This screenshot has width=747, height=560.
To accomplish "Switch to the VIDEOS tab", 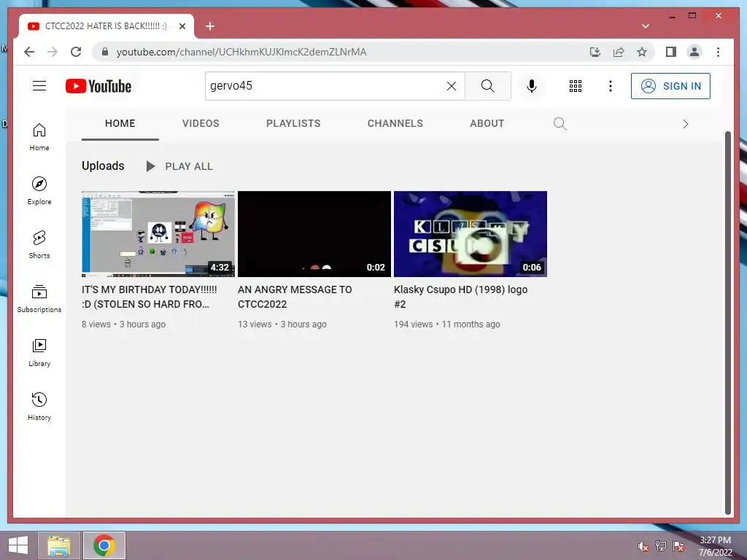I will pyautogui.click(x=201, y=123).
